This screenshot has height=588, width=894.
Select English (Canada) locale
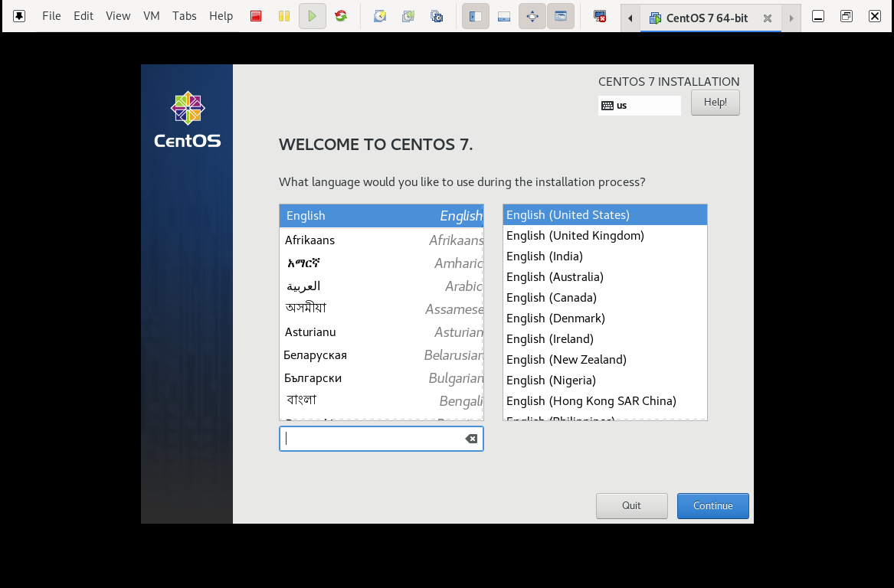click(605, 297)
